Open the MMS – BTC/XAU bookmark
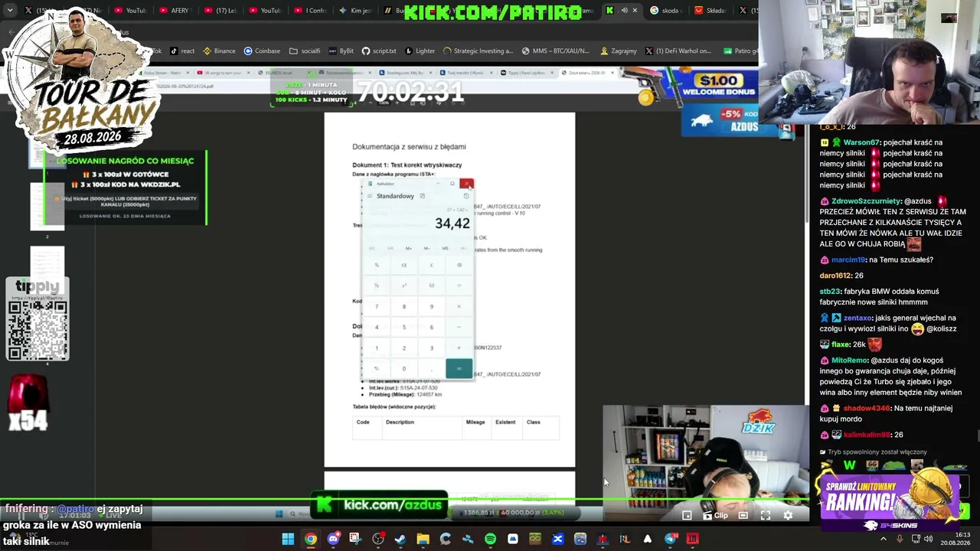The height and width of the screenshot is (551, 980). point(556,51)
